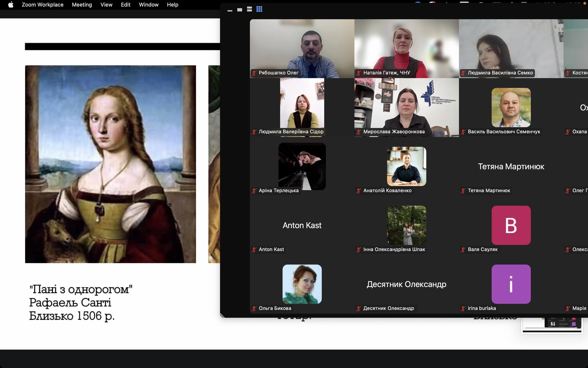Open the Apple menu
Image resolution: width=588 pixels, height=368 pixels.
click(11, 5)
